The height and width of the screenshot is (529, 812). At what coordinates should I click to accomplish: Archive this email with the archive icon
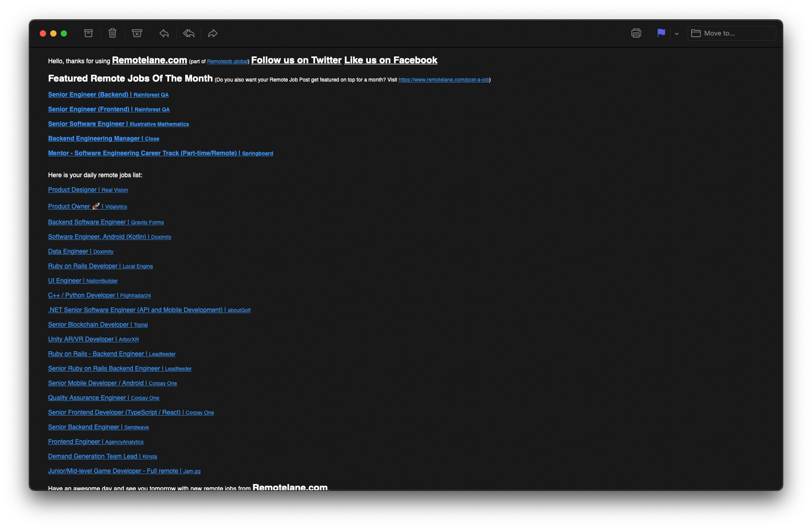[x=88, y=33]
